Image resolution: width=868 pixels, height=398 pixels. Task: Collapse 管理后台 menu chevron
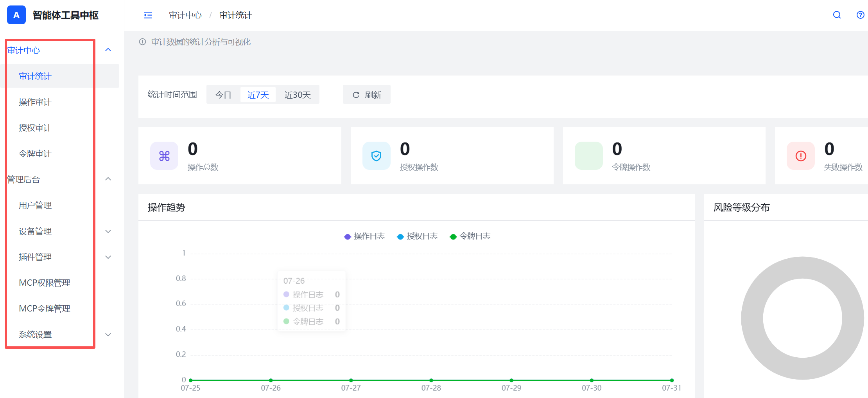(x=108, y=179)
